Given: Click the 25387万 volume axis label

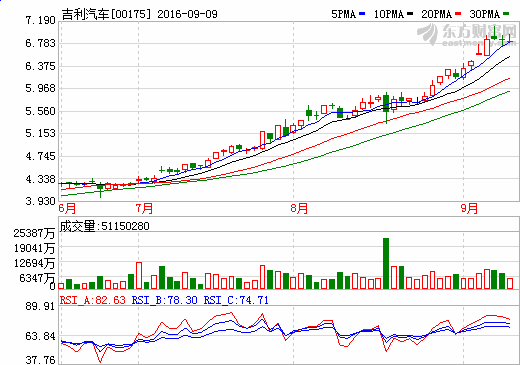Looking at the screenshot, I should coord(34,233).
